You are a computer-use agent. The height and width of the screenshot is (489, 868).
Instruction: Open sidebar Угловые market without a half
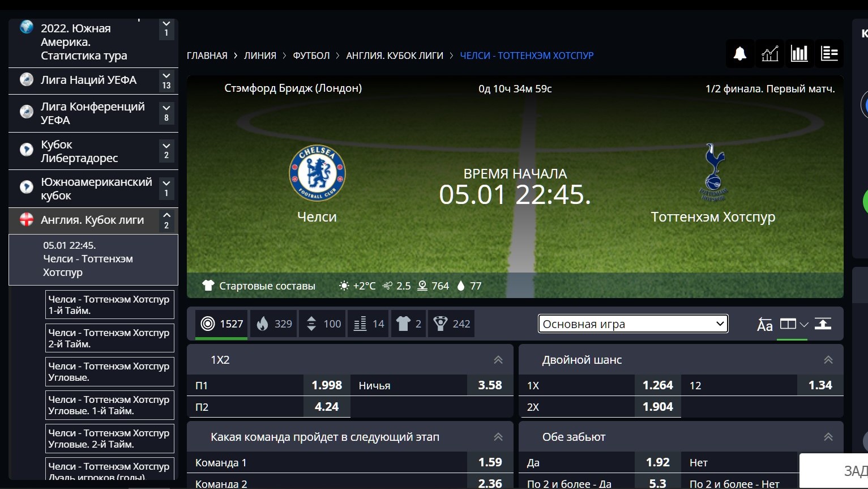(x=110, y=372)
